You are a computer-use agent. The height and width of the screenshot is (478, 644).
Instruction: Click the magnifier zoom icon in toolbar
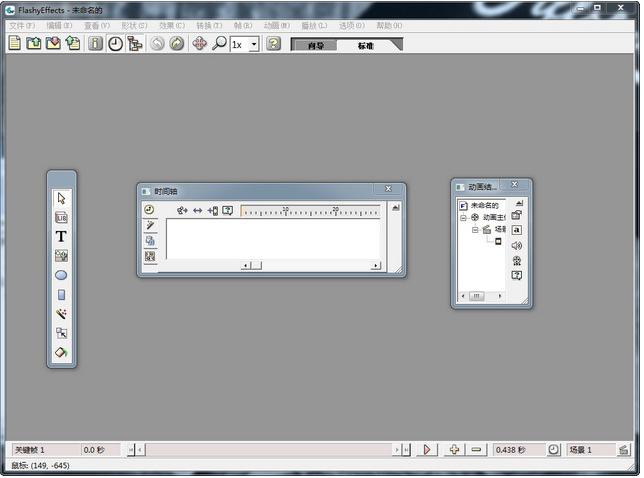[x=219, y=44]
